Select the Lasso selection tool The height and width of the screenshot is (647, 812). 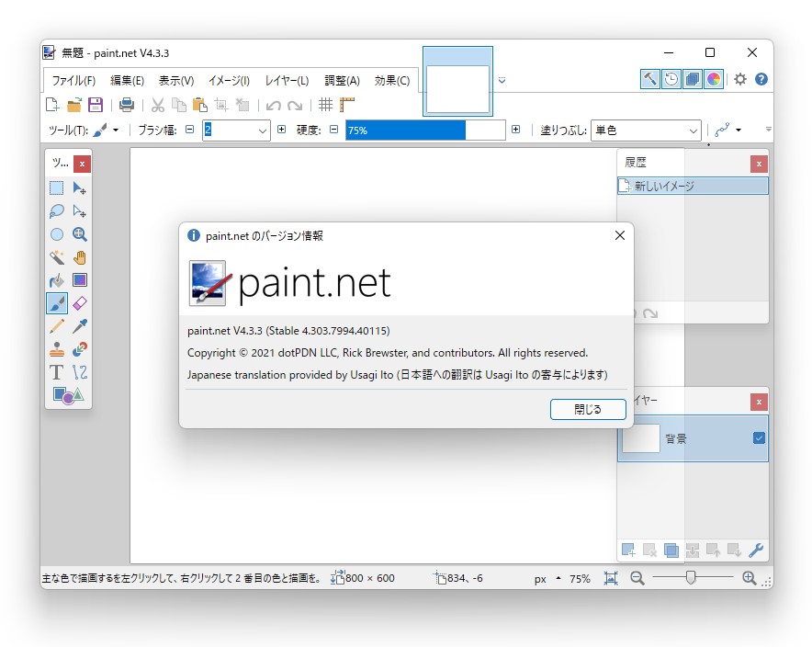[x=56, y=210]
